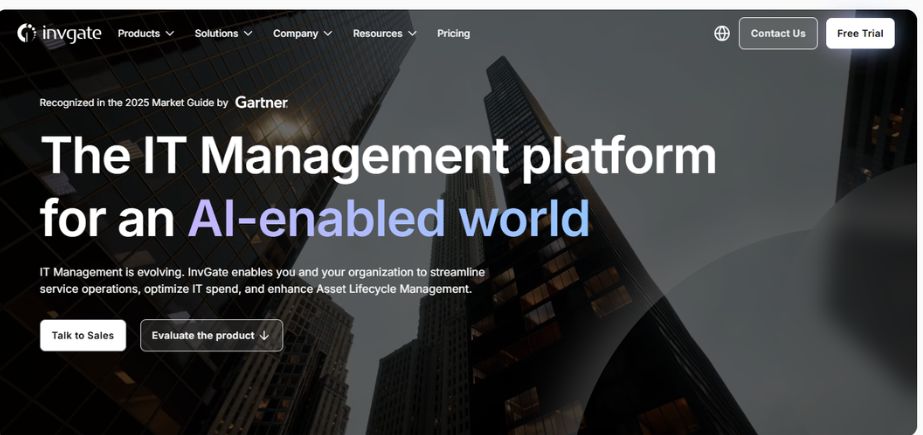Click Talk to Sales button
Viewport: 923px width, 435px height.
pos(83,336)
